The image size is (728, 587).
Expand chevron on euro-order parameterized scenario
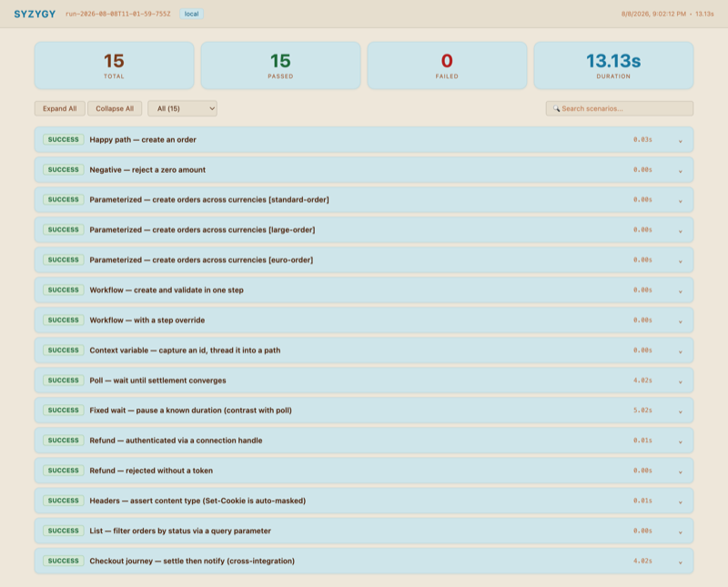pyautogui.click(x=680, y=261)
